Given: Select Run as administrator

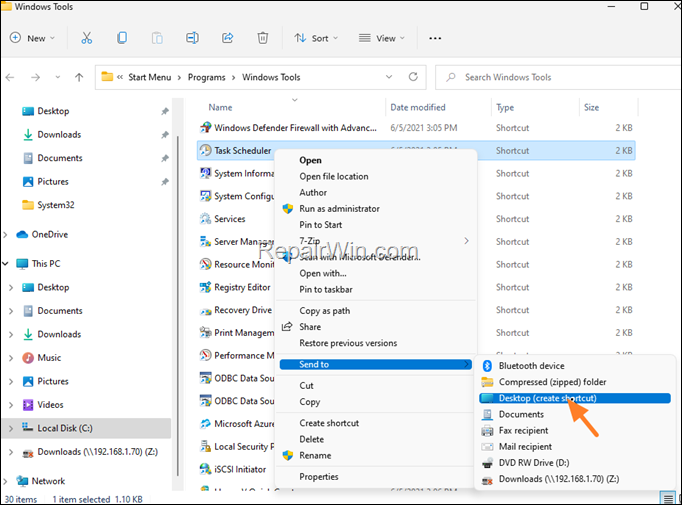Looking at the screenshot, I should (339, 209).
